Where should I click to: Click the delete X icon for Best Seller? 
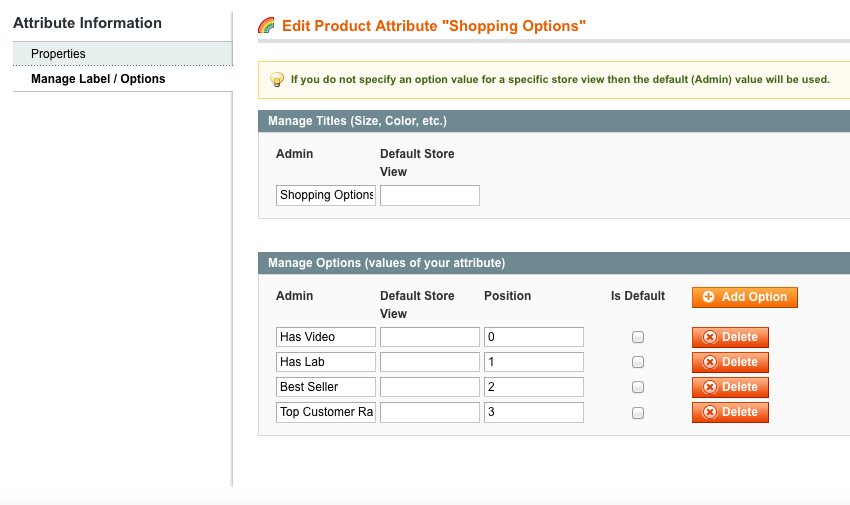pyautogui.click(x=710, y=387)
